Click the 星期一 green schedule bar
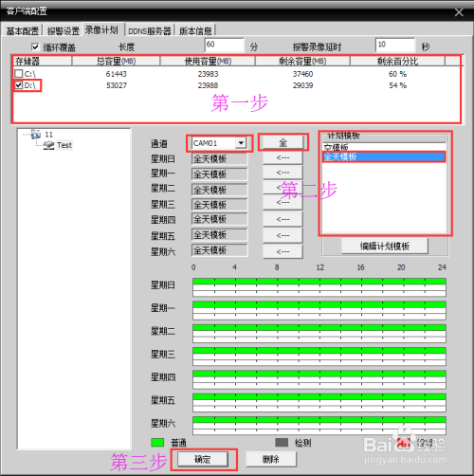The height and width of the screenshot is (476, 474). [x=319, y=304]
